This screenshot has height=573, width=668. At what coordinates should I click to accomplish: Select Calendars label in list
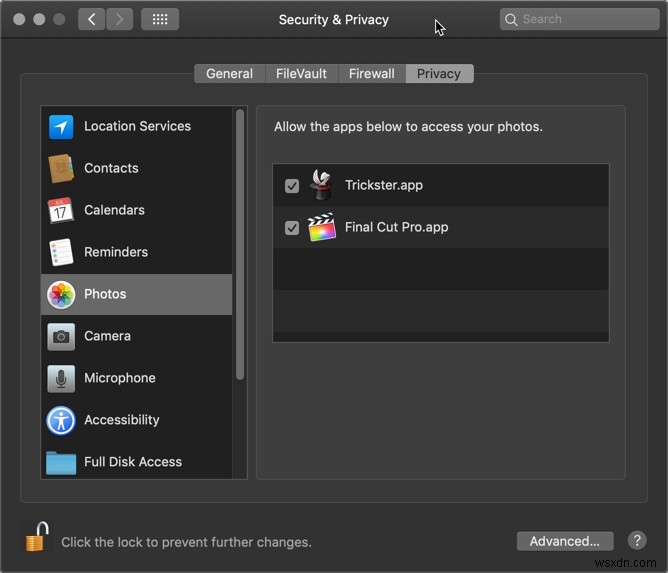point(114,210)
